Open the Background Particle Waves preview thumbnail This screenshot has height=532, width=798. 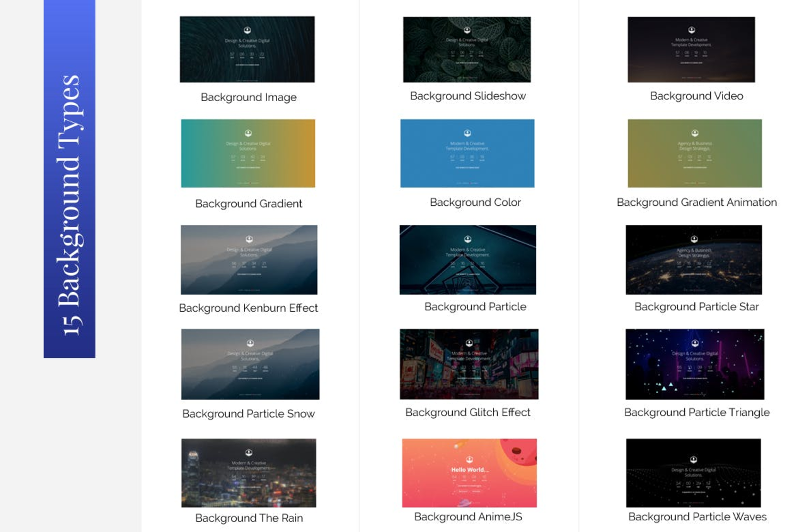point(694,472)
